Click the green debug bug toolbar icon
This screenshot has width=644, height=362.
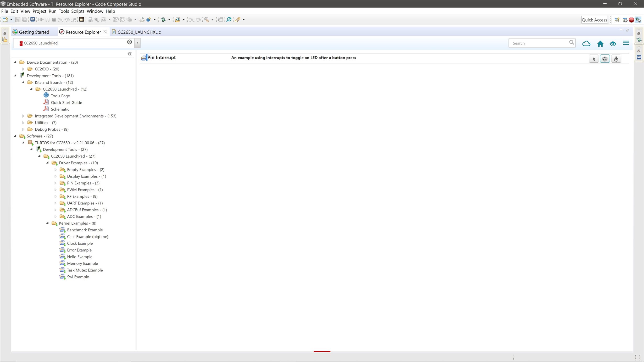(x=163, y=20)
